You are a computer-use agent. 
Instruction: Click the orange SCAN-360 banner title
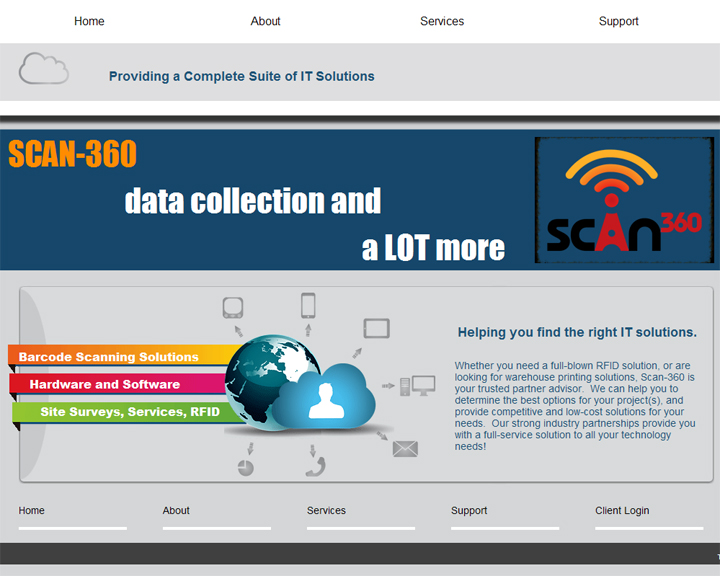point(73,154)
